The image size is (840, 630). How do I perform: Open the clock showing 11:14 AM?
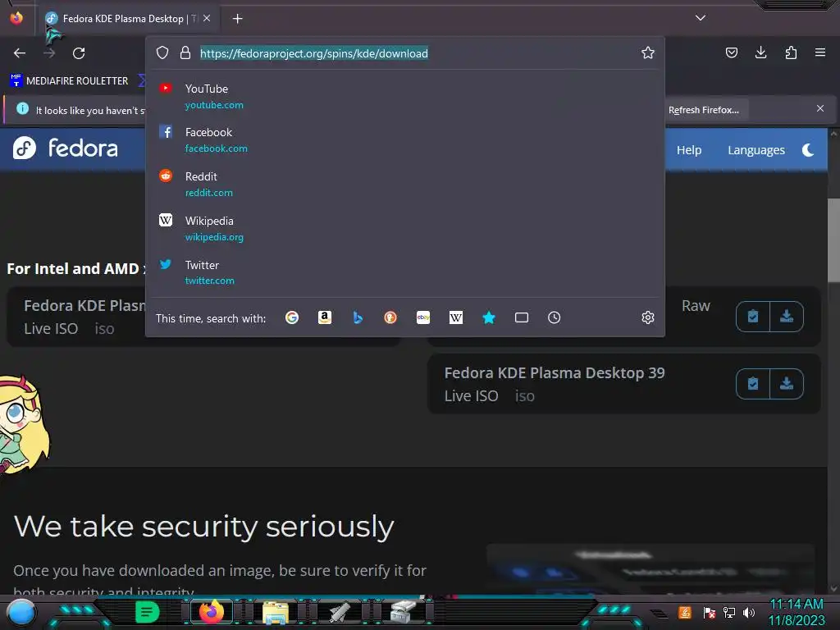[x=797, y=612]
